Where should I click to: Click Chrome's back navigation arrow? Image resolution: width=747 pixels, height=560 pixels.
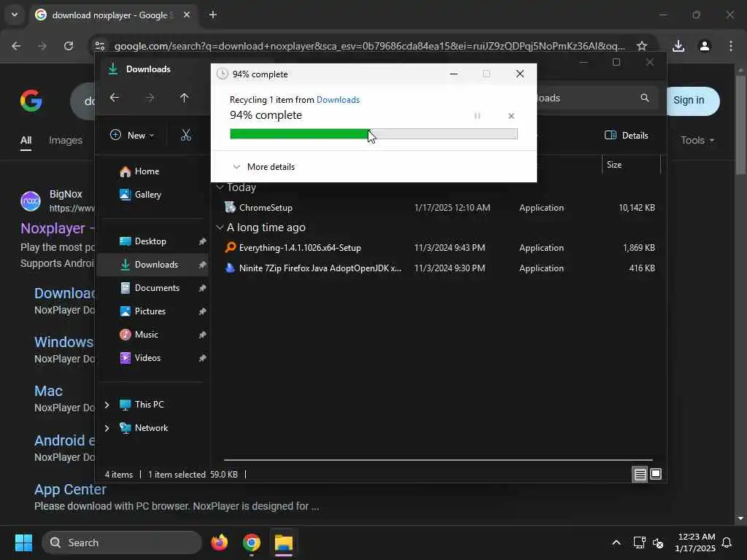(x=16, y=46)
